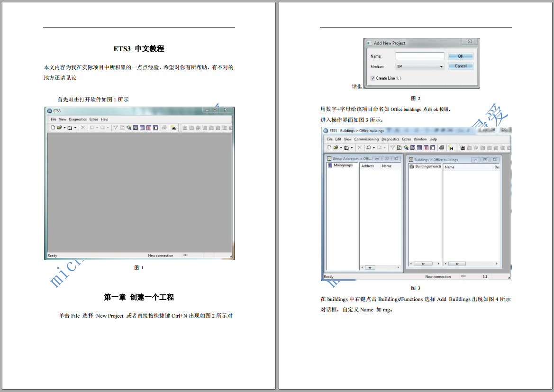Select the Maingroups tree item
The image size is (554, 392).
coord(343,166)
